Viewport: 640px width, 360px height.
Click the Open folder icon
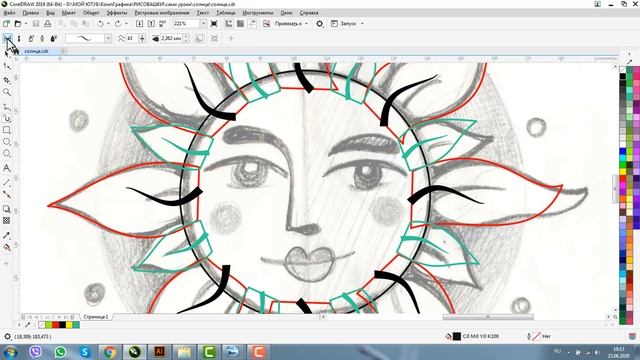coord(18,24)
